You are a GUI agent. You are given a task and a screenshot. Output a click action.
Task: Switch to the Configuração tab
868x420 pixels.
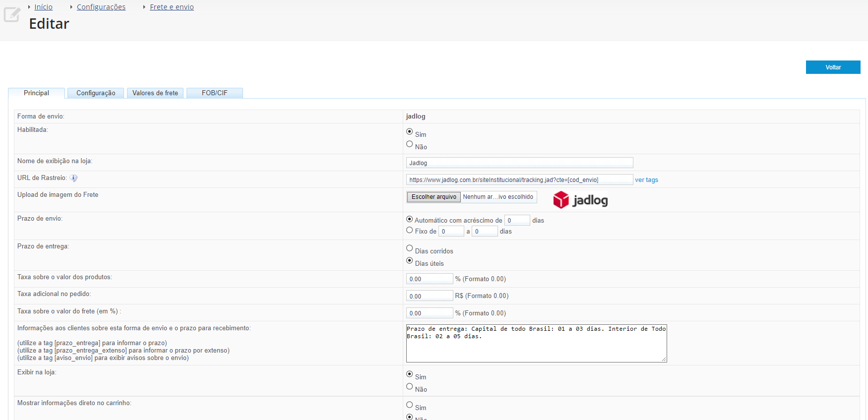96,93
